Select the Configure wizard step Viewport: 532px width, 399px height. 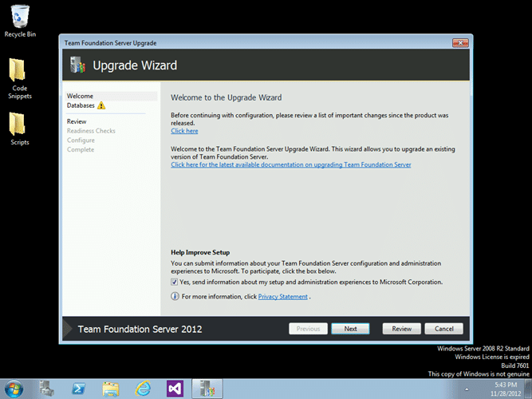point(81,140)
